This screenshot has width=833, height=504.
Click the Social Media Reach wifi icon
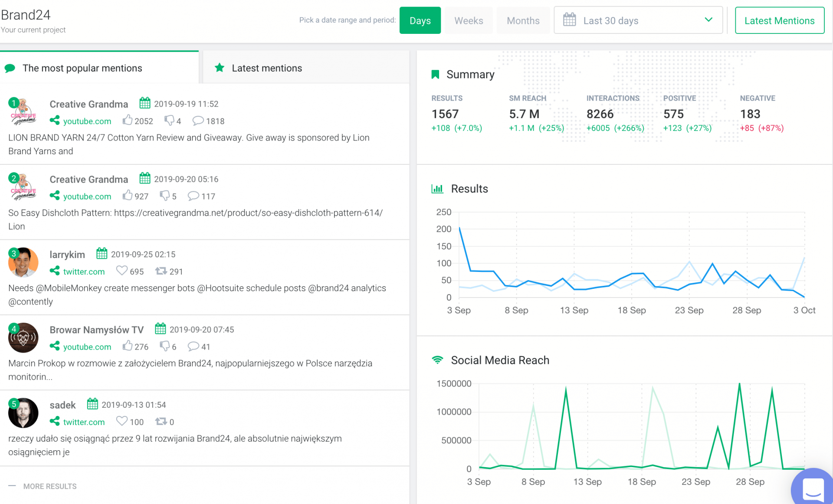point(437,360)
